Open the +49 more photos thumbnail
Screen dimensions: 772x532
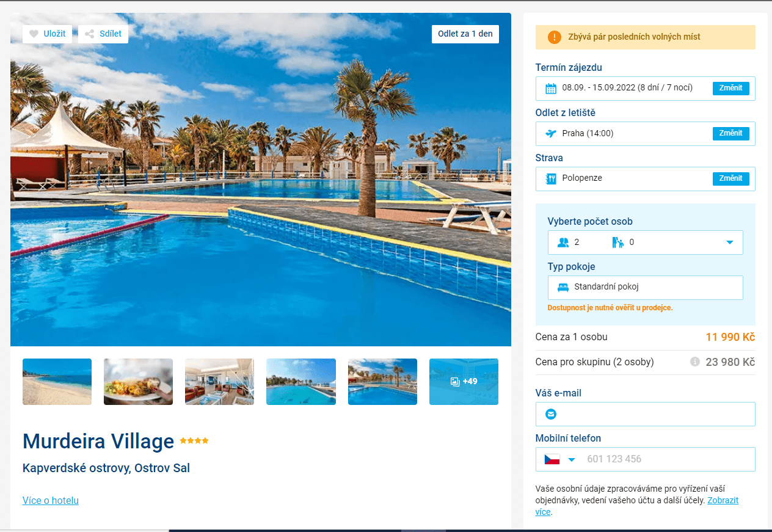point(464,382)
